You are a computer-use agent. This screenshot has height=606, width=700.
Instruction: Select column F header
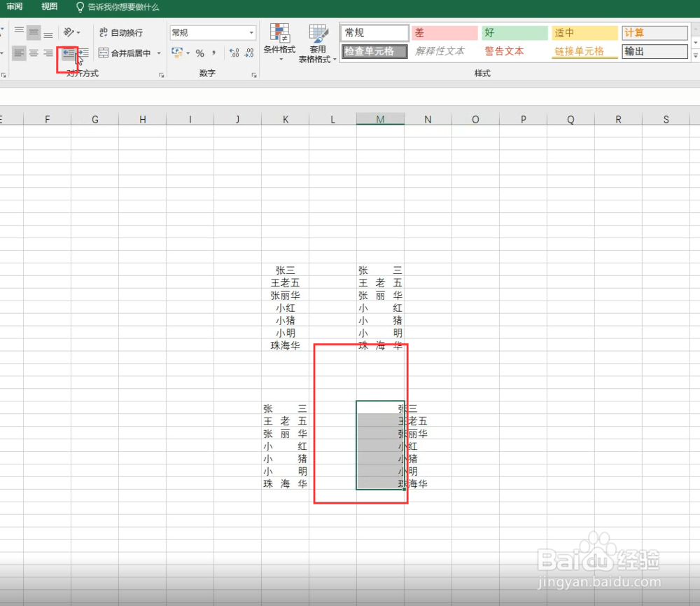point(48,119)
